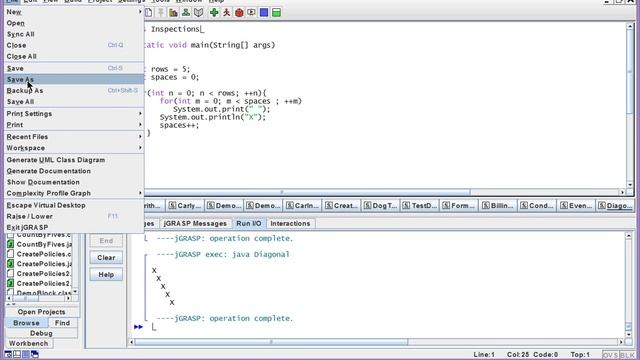
Task: Select Show Documentation menu entry
Action: [x=74, y=182]
